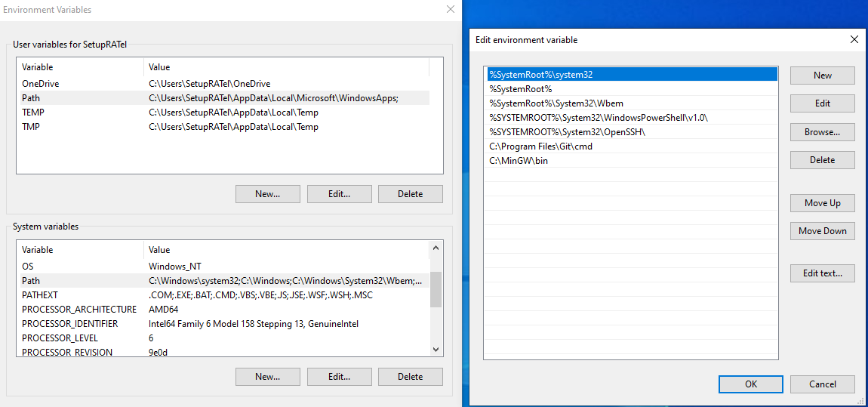Click the System variables scrollbar down arrow
This screenshot has width=868, height=407.
point(436,350)
